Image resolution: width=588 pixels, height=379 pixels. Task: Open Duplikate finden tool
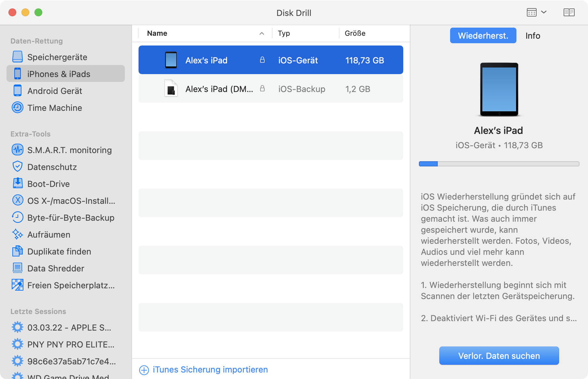(x=66, y=251)
